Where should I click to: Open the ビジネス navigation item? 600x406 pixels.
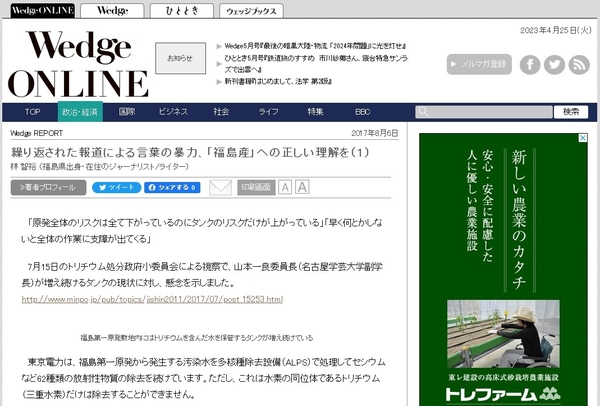[173, 112]
